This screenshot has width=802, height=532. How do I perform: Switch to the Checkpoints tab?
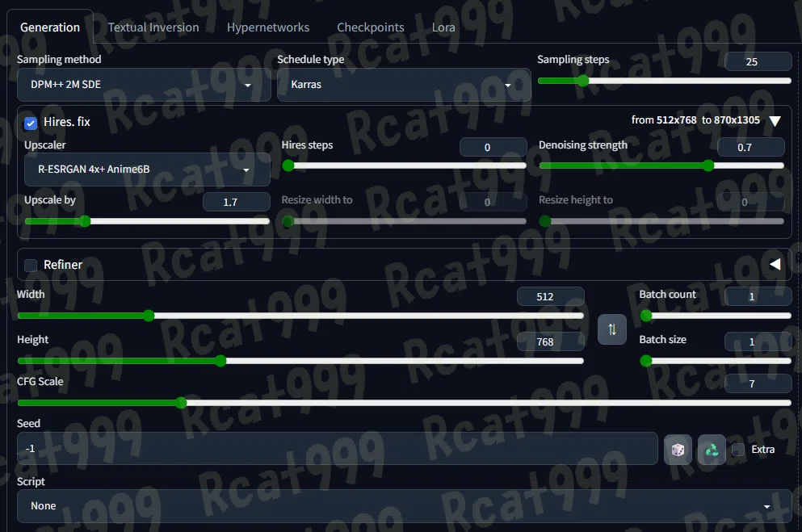[x=371, y=27]
